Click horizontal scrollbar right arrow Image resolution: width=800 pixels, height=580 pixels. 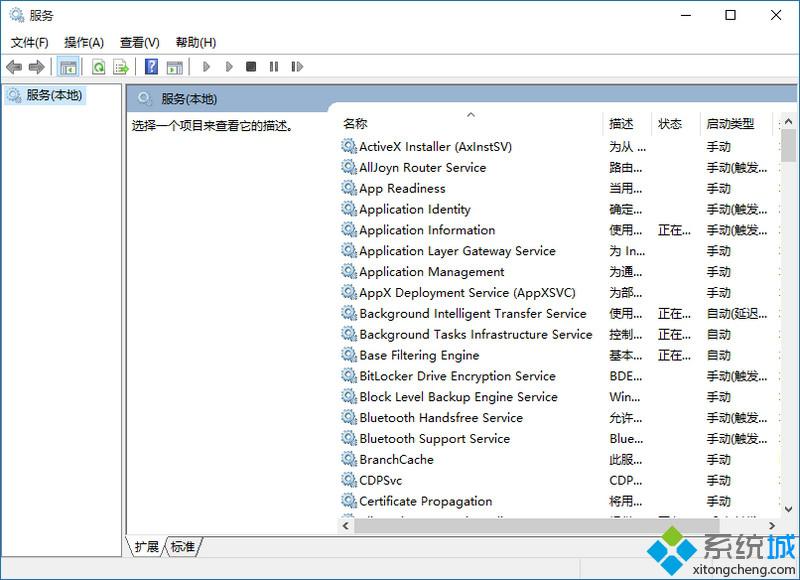tap(772, 525)
